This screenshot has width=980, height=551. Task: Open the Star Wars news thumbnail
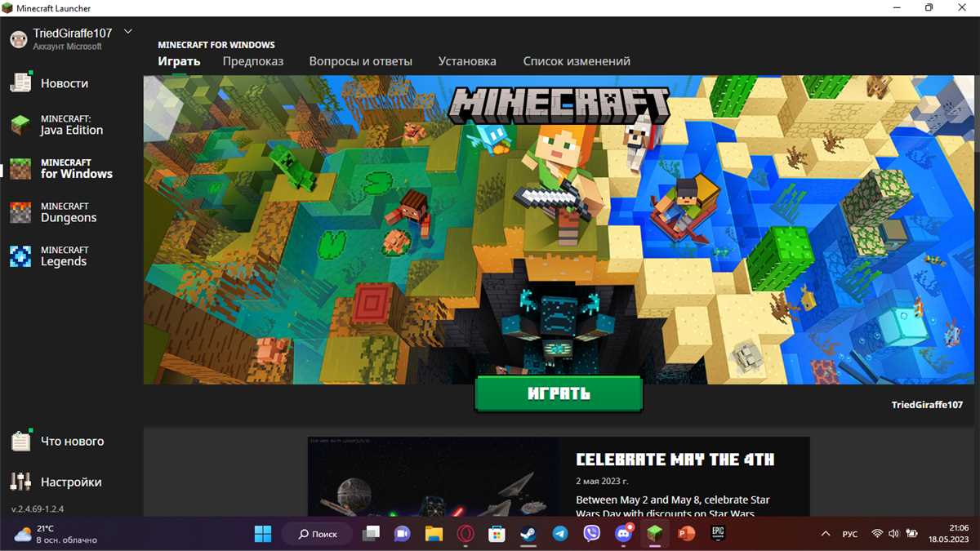pyautogui.click(x=434, y=476)
